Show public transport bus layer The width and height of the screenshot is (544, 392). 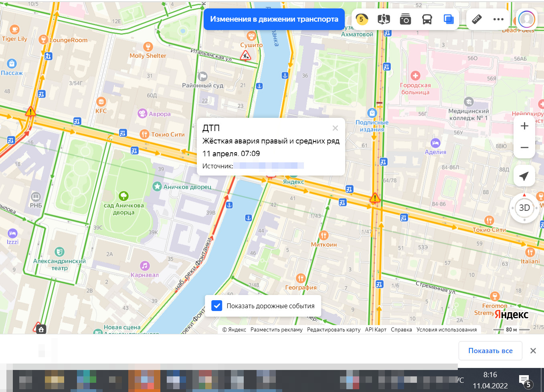pos(427,19)
